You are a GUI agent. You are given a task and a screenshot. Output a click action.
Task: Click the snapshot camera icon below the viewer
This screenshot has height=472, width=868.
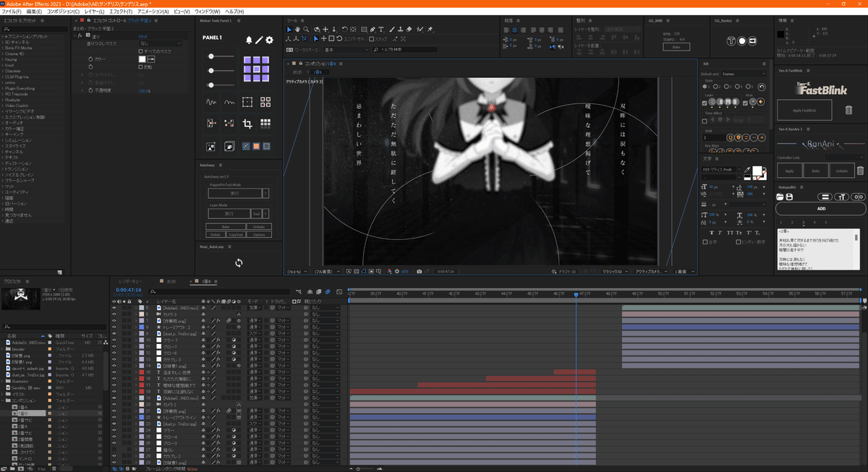pos(419,272)
